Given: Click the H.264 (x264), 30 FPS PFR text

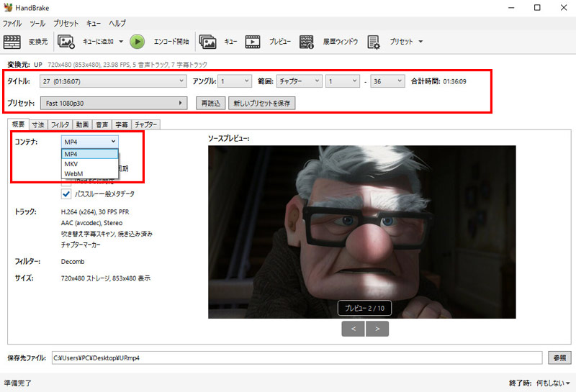Looking at the screenshot, I should pos(95,211).
